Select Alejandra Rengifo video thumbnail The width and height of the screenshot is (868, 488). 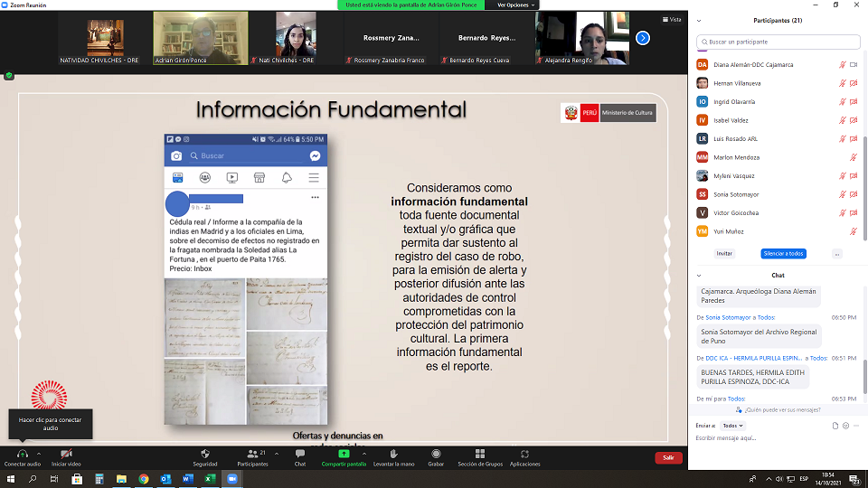pyautogui.click(x=582, y=38)
